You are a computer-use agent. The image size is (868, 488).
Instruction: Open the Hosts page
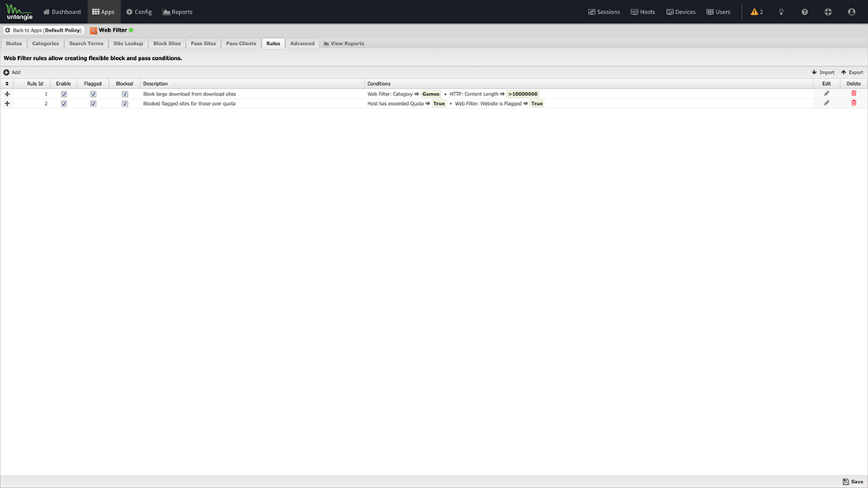click(x=643, y=12)
